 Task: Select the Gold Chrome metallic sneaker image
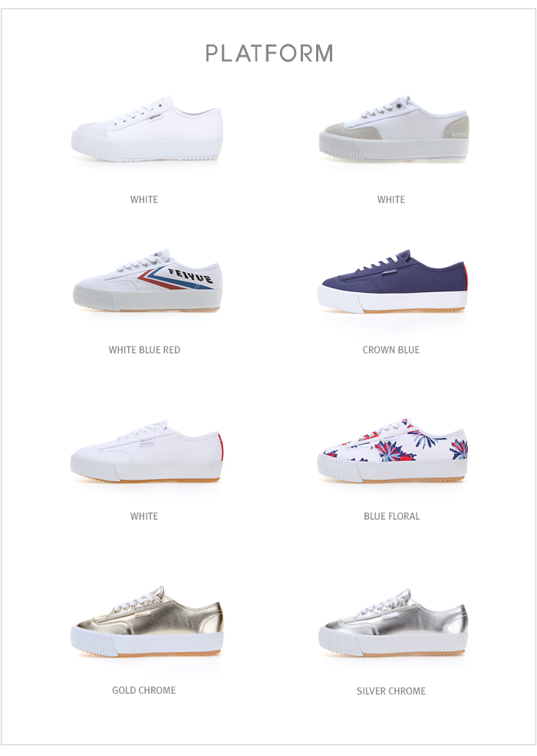pos(147,621)
